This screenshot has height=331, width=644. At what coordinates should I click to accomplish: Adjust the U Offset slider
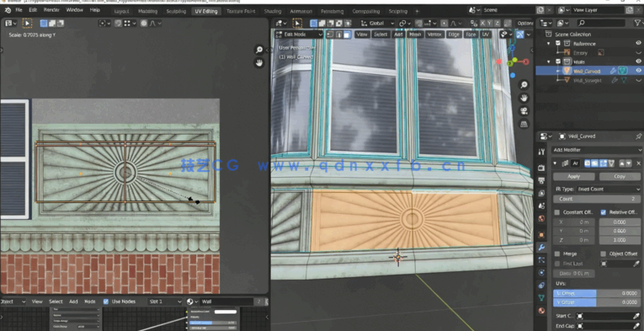[x=596, y=293]
